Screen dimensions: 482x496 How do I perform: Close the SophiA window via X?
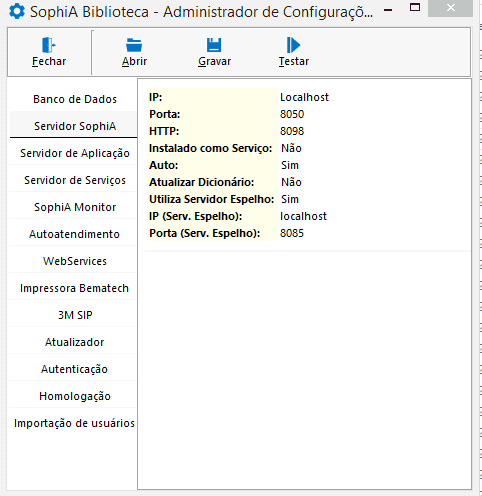pyautogui.click(x=451, y=8)
